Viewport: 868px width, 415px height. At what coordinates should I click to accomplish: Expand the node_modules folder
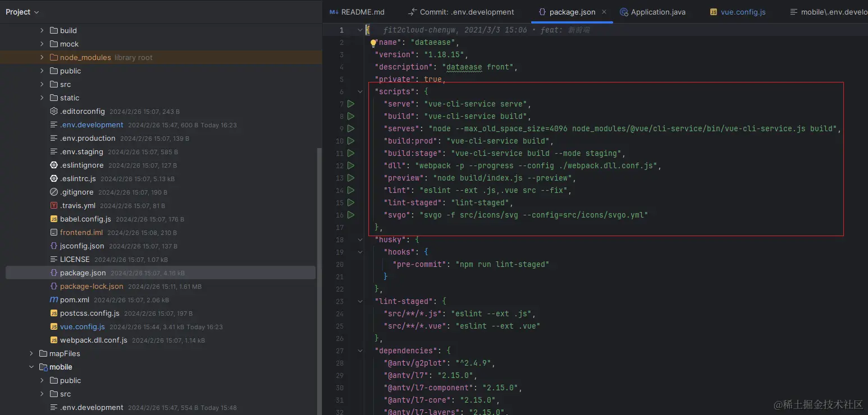point(42,57)
